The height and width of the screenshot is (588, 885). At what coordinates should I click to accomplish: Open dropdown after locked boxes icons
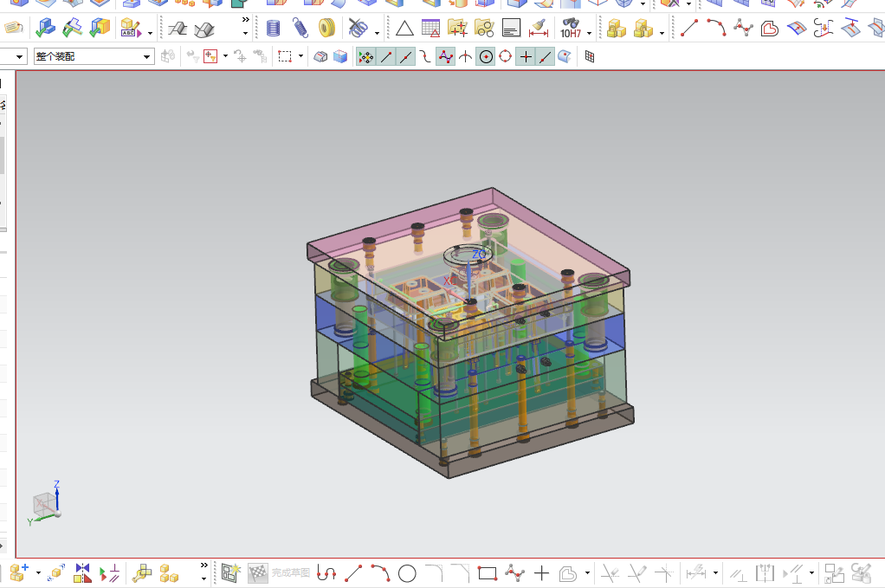click(662, 33)
